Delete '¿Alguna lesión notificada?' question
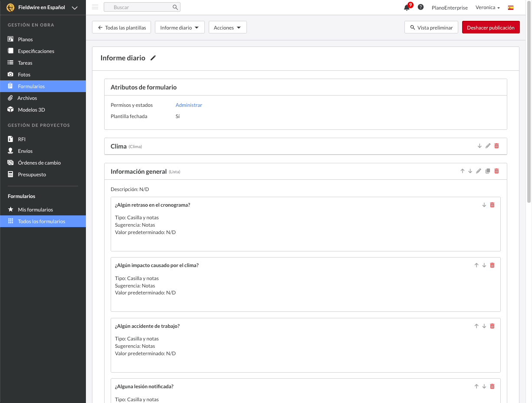Image resolution: width=532 pixels, height=403 pixels. click(x=492, y=386)
